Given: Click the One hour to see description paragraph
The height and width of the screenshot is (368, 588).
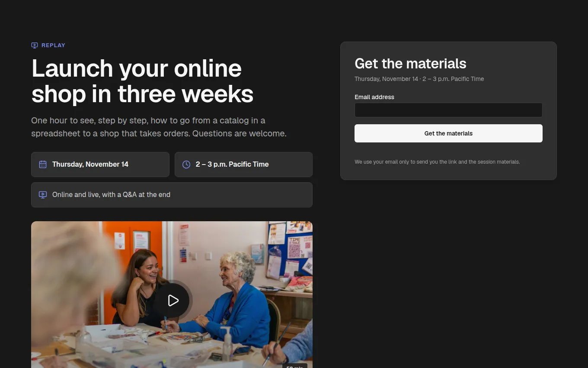Looking at the screenshot, I should point(159,127).
